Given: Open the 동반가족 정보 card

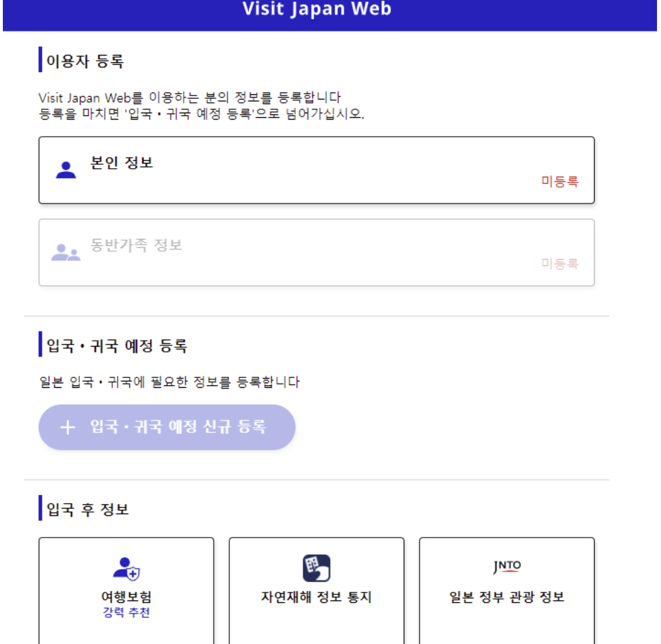Looking at the screenshot, I should coord(317,252).
